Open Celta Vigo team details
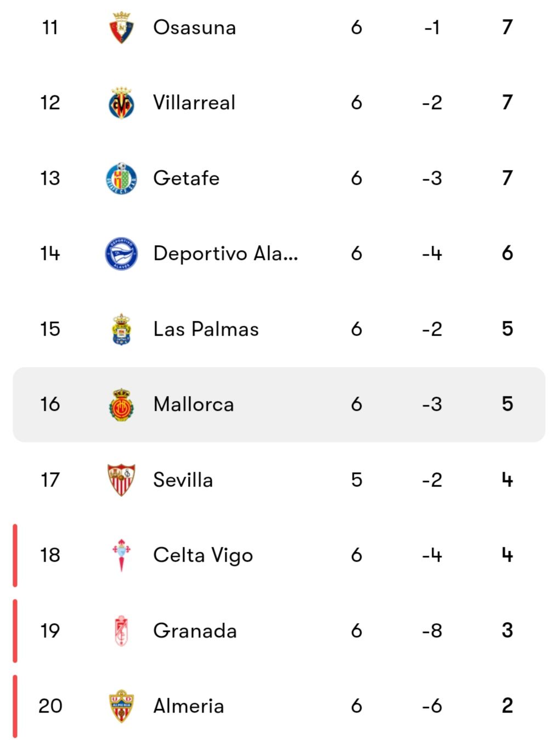Image resolution: width=560 pixels, height=740 pixels. pyautogui.click(x=203, y=555)
